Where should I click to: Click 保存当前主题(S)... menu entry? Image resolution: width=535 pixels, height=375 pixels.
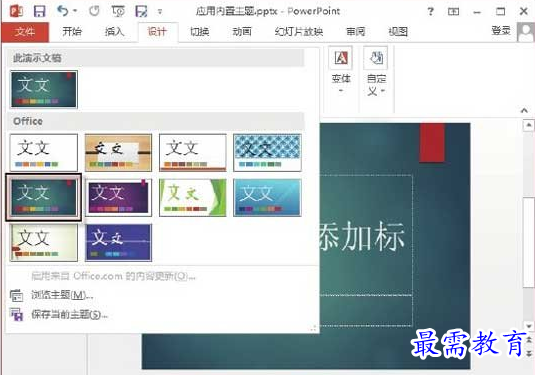[69, 314]
